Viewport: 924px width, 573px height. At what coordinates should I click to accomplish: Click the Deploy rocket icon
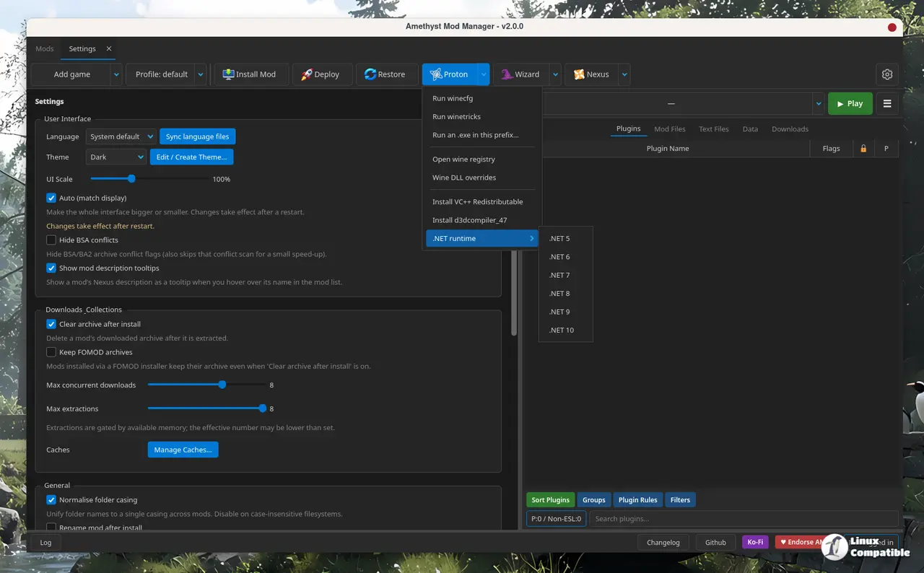[307, 74]
